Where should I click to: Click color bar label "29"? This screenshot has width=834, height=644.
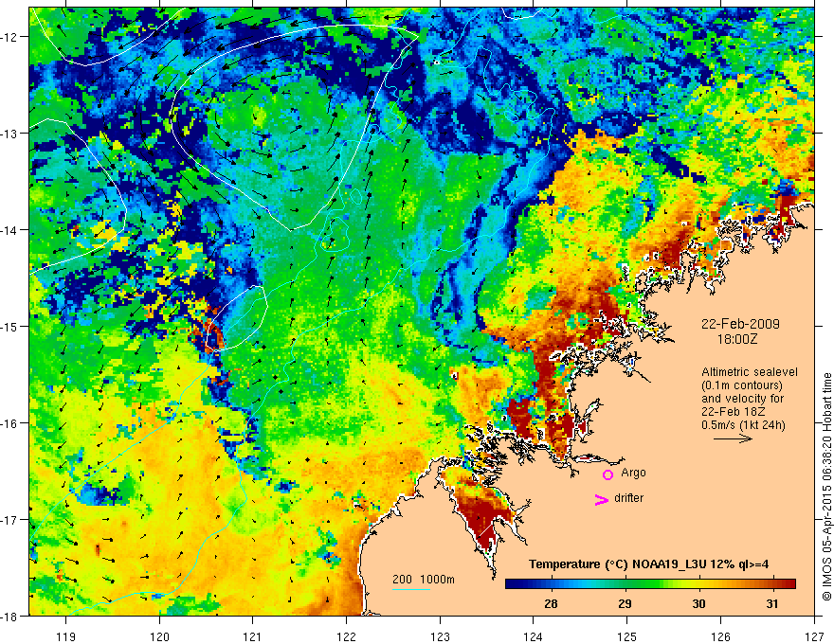625,603
